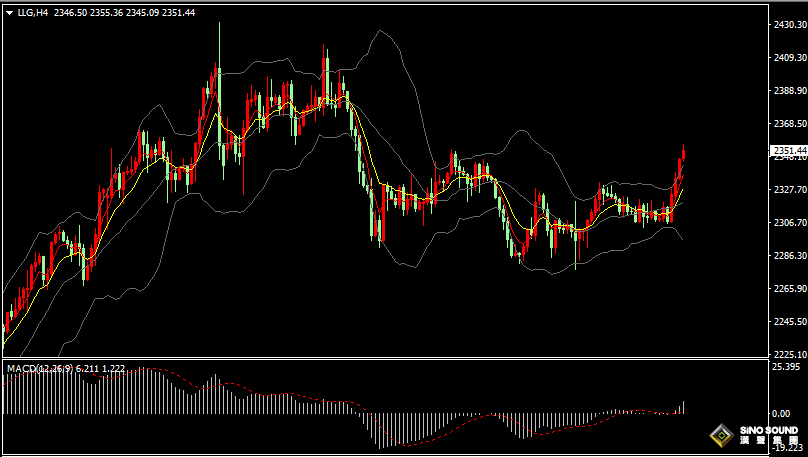Click the last MACD histogram bar
Viewport: 808px width, 457px height.
684,407
